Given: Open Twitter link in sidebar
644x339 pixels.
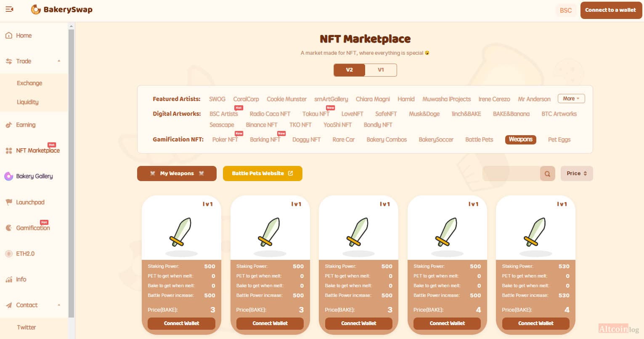Looking at the screenshot, I should 26,327.
